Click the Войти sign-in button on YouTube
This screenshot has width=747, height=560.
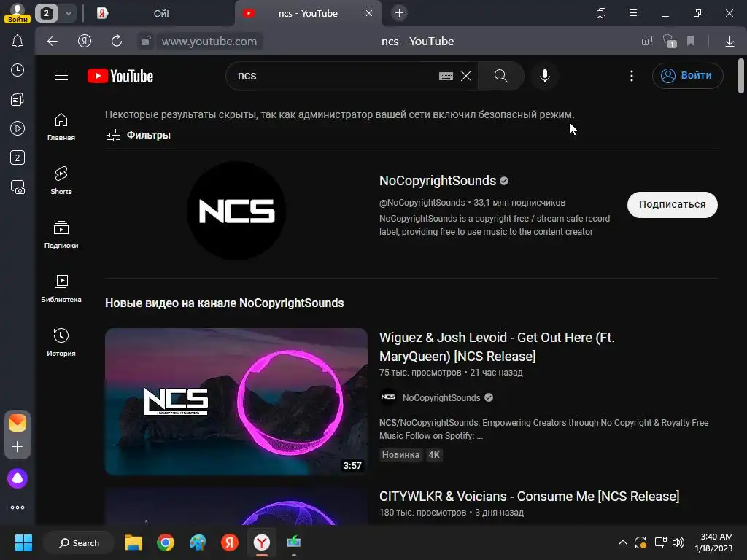click(x=687, y=76)
